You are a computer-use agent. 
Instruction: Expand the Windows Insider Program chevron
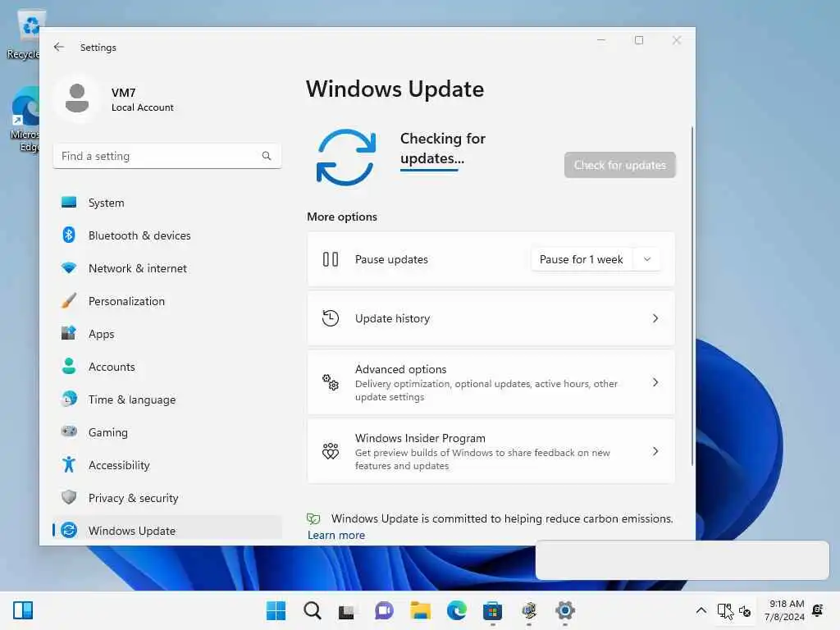(x=655, y=451)
